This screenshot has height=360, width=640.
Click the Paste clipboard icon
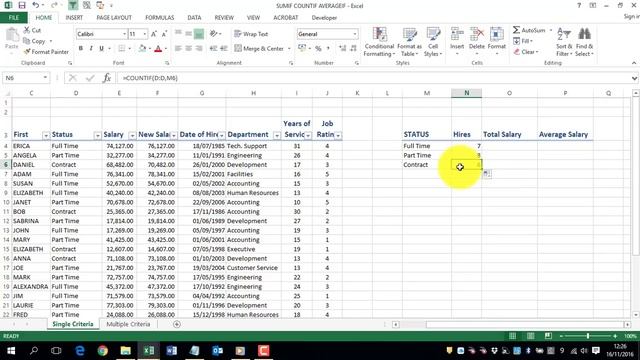[x=12, y=35]
